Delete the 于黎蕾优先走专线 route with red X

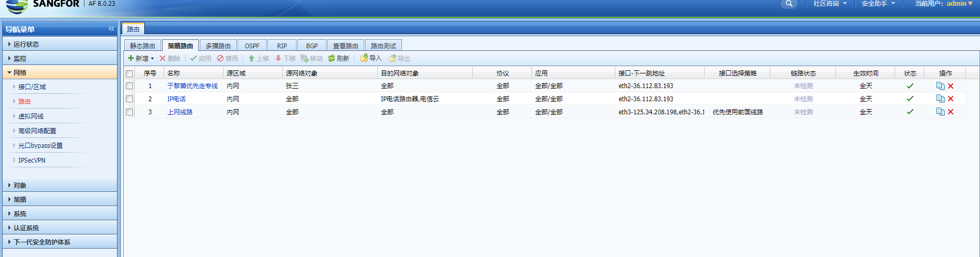click(x=951, y=86)
